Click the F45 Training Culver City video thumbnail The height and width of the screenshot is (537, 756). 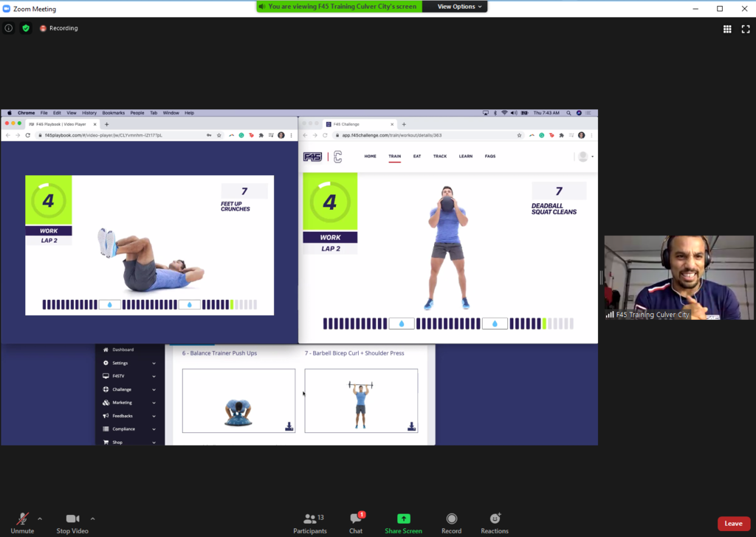click(x=678, y=278)
